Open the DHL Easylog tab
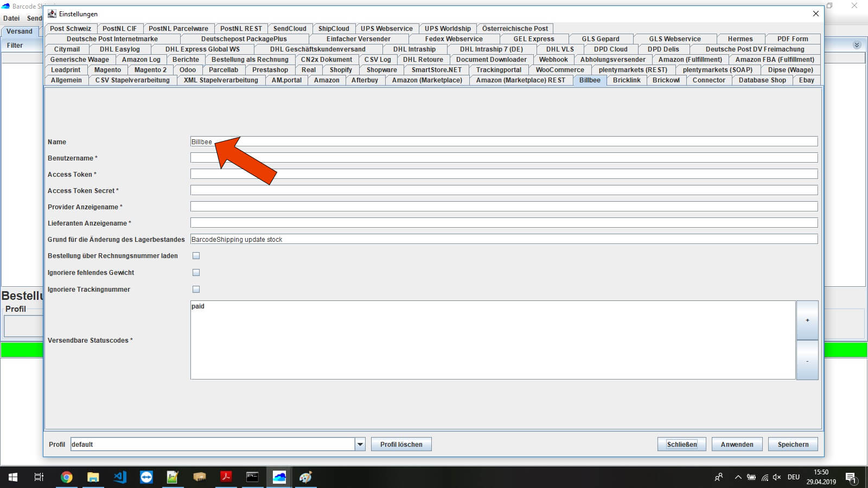Screen dimensions: 868x488 120,49
